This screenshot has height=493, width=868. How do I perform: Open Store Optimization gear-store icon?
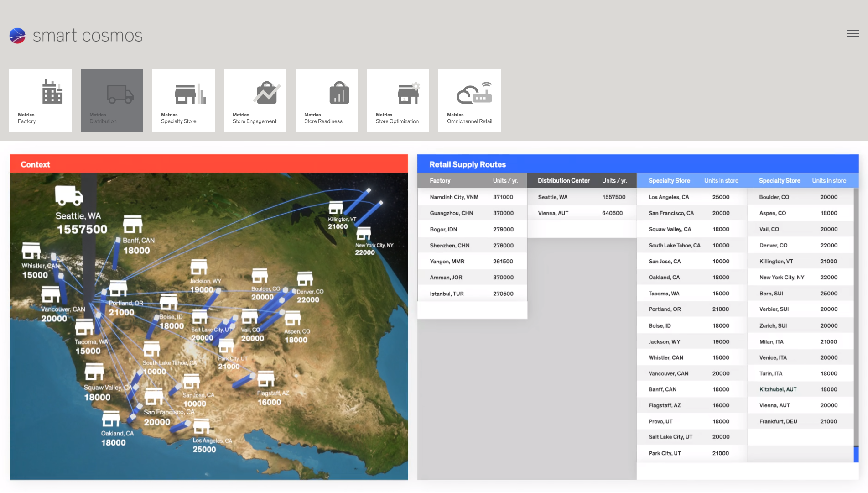coord(408,94)
